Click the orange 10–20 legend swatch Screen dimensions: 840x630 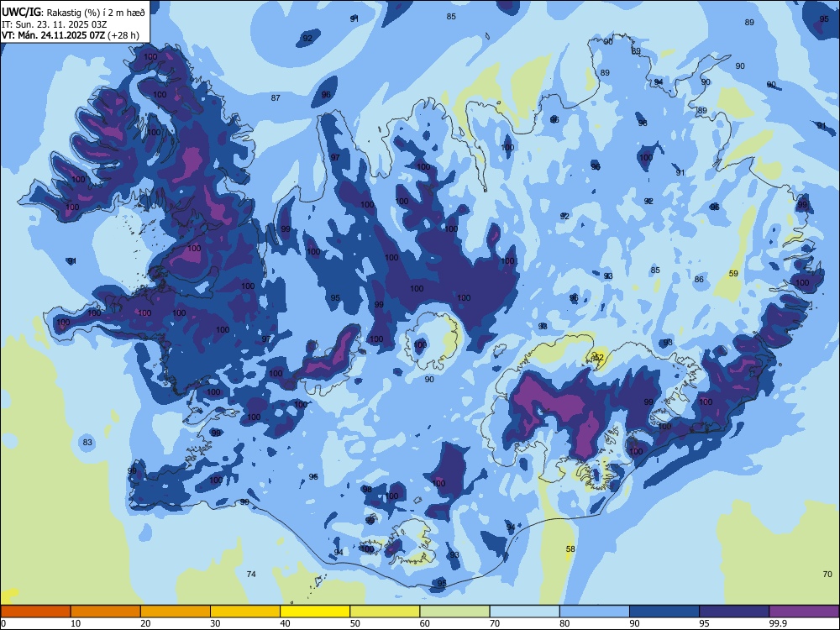point(106,612)
